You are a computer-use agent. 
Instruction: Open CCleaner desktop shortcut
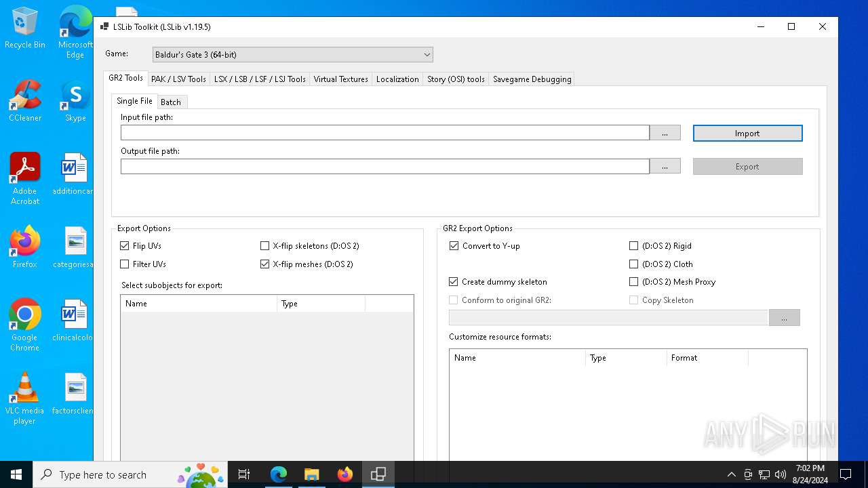25,101
